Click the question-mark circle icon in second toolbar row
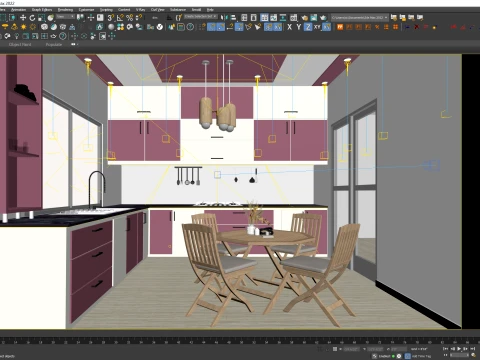480x360 pixels. tap(190, 27)
